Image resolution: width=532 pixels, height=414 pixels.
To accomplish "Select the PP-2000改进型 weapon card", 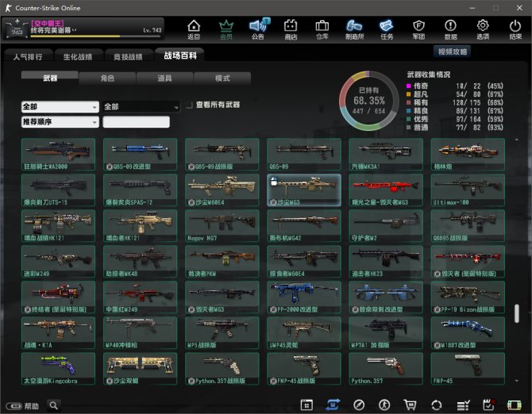I will [304, 297].
